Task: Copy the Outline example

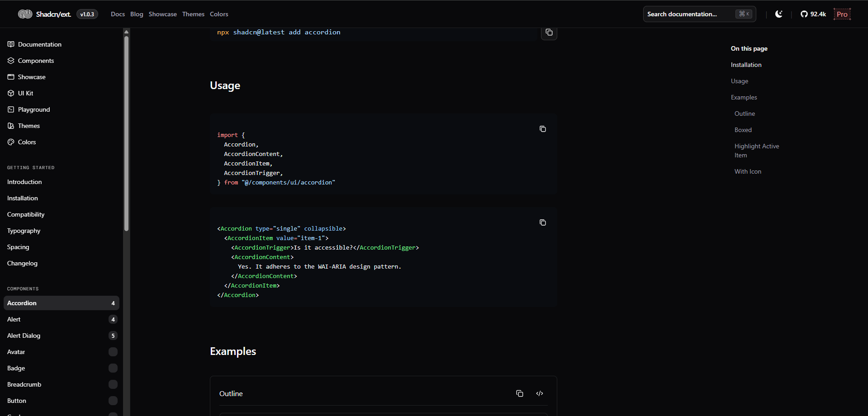Action: (x=519, y=393)
